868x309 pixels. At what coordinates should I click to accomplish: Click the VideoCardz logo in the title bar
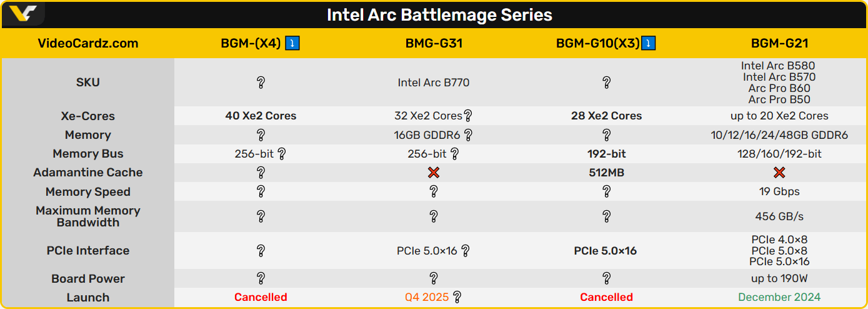[23, 14]
